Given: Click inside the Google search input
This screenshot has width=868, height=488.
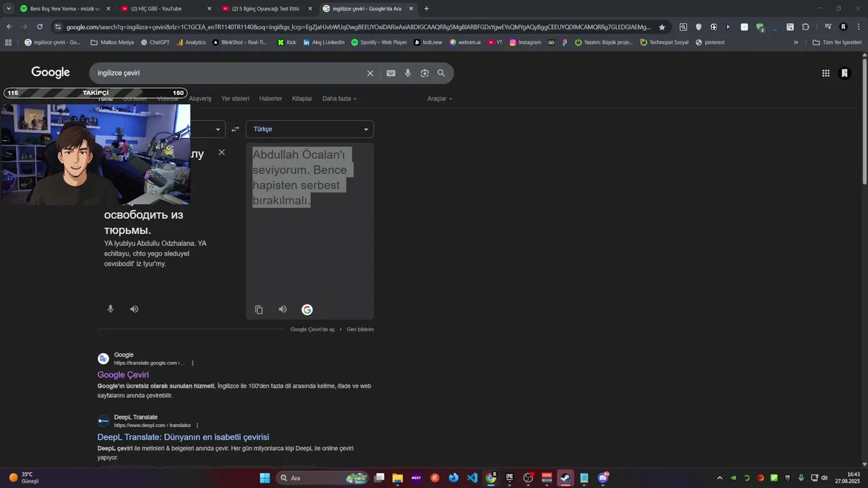Looking at the screenshot, I should (x=227, y=73).
